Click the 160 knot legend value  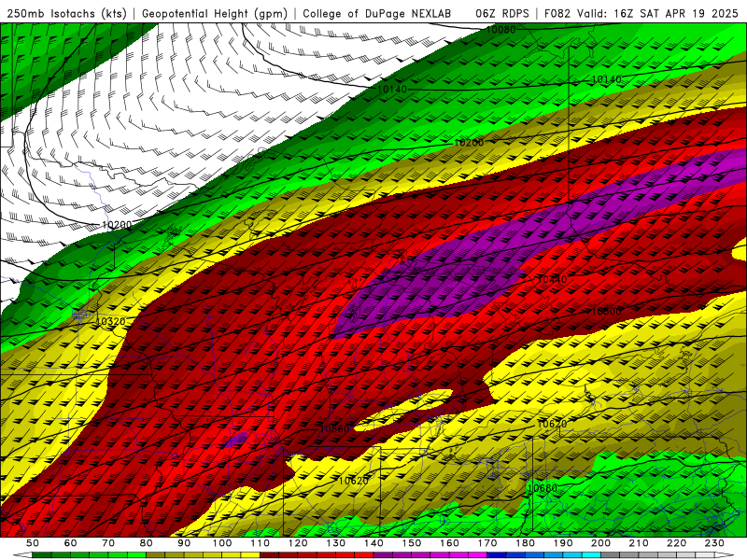tap(449, 543)
